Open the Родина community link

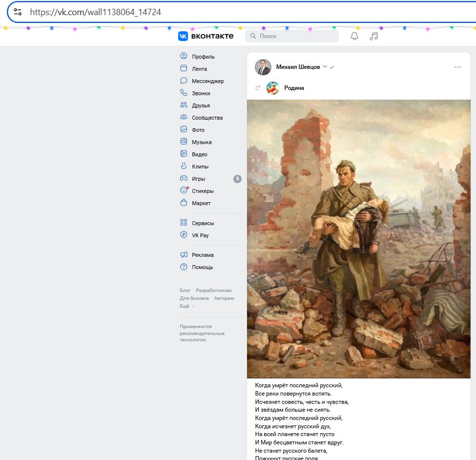point(294,88)
